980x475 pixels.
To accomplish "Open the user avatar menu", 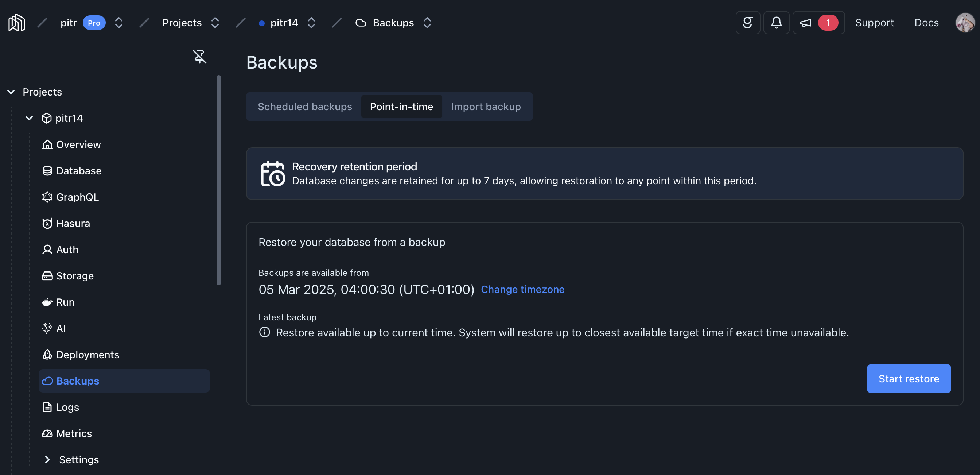I will [964, 23].
